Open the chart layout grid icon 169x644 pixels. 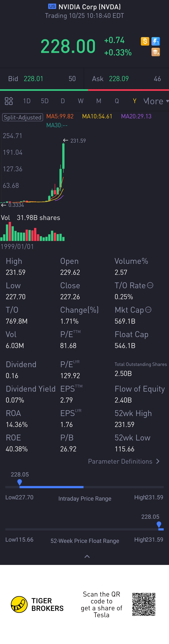9,101
